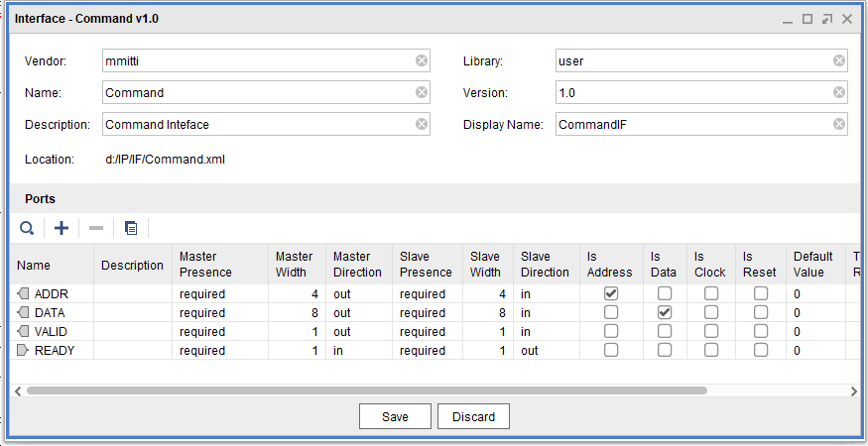Screen dimensions: 868x446
Task: Select VALID master presence 'required' cell
Action: click(x=220, y=331)
